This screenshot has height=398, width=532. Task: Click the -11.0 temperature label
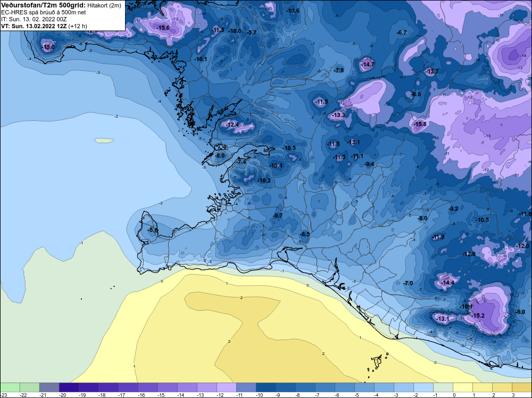[x=526, y=214]
